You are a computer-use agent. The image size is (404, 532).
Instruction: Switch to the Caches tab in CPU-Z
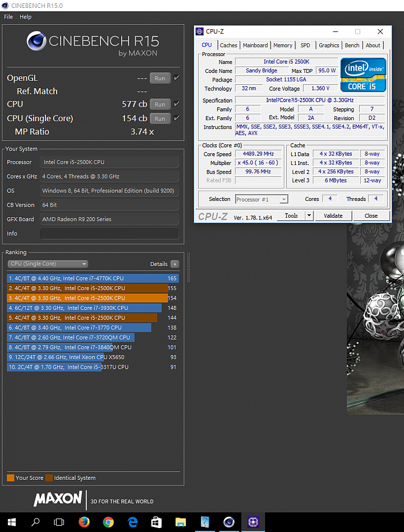[x=228, y=45]
